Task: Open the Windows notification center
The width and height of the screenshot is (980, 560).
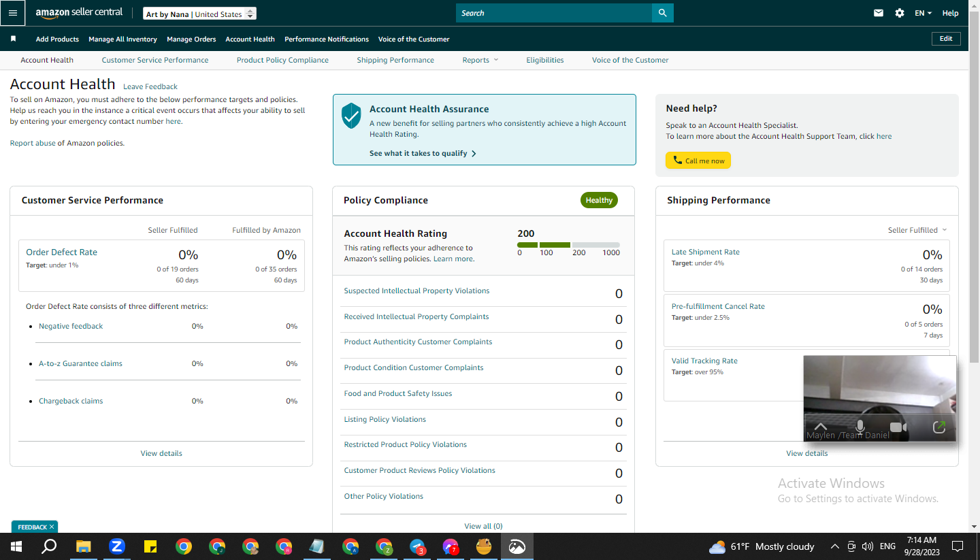Action: tap(958, 546)
